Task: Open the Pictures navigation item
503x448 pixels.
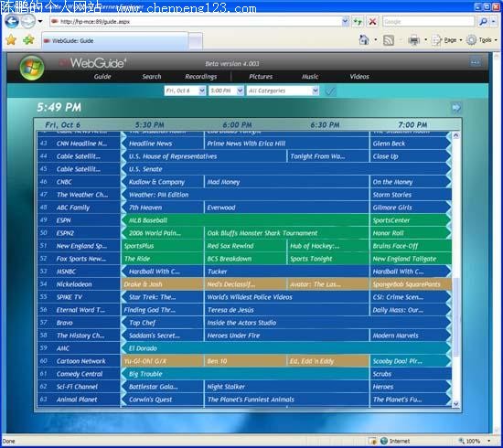Action: [x=261, y=77]
